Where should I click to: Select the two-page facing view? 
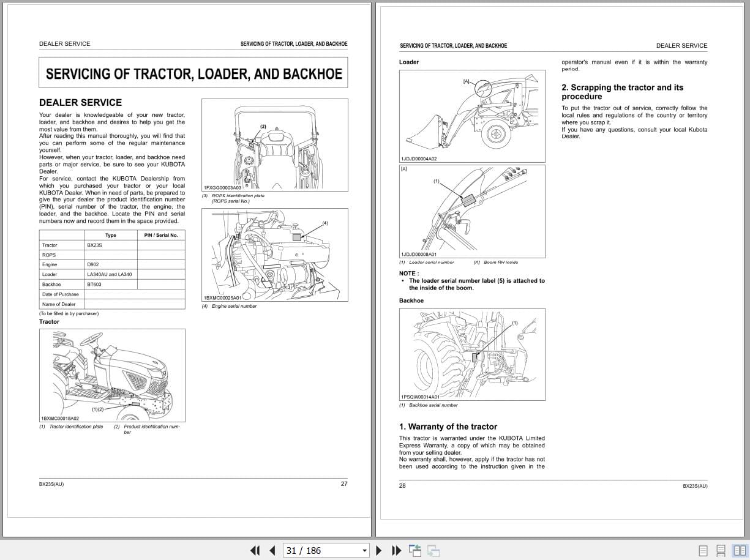(x=740, y=551)
